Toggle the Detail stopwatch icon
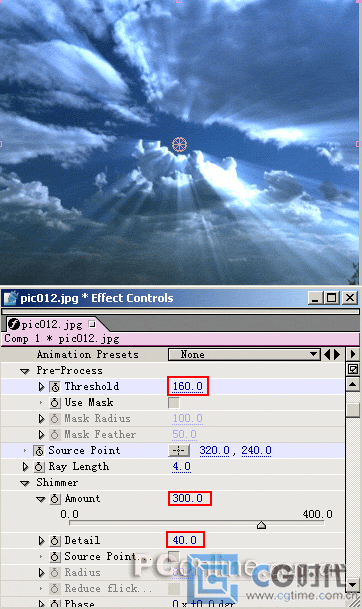The width and height of the screenshot is (362, 609). pyautogui.click(x=55, y=541)
